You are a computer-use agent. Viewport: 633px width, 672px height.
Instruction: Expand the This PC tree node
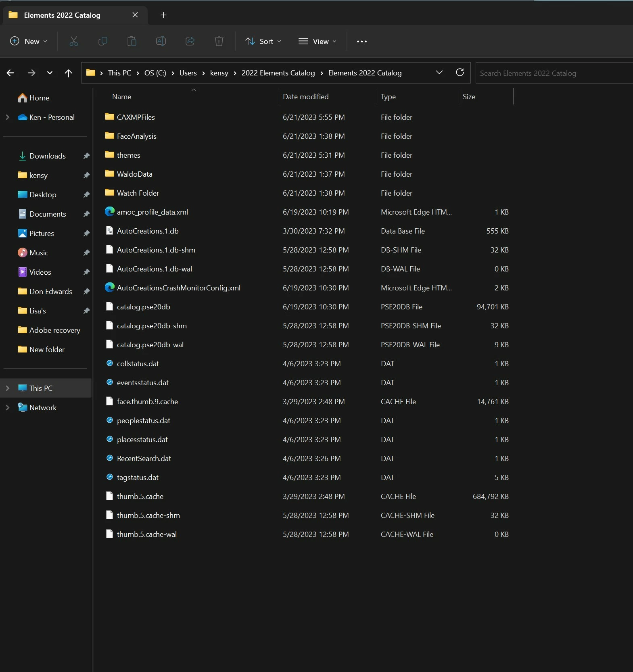pyautogui.click(x=7, y=388)
